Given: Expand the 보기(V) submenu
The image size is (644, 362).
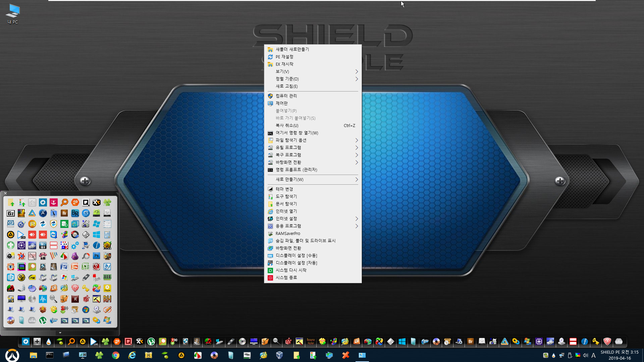Looking at the screenshot, I should click(313, 71).
